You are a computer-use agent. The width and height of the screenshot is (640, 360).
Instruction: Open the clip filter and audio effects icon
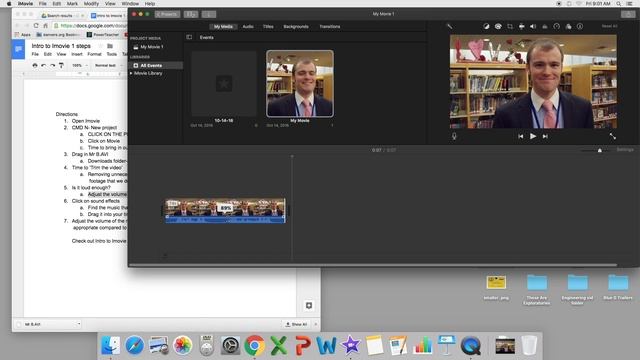click(569, 27)
